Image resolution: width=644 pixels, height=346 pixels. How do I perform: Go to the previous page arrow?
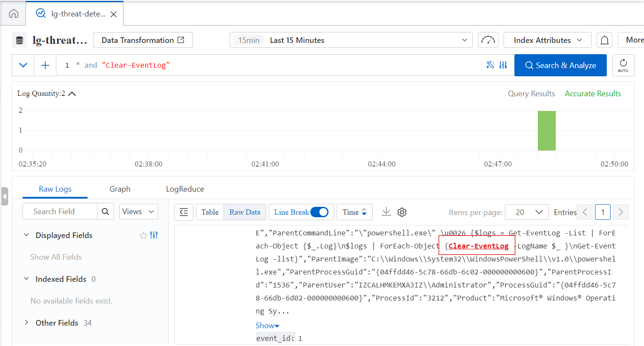585,212
